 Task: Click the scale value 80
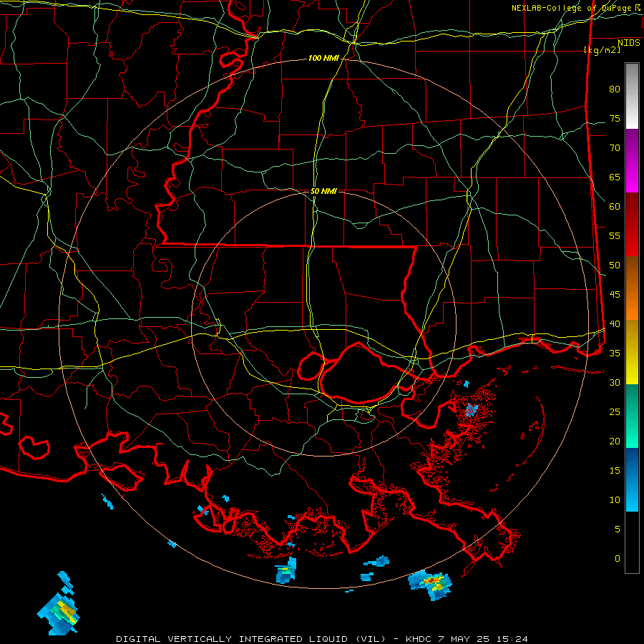(x=615, y=89)
